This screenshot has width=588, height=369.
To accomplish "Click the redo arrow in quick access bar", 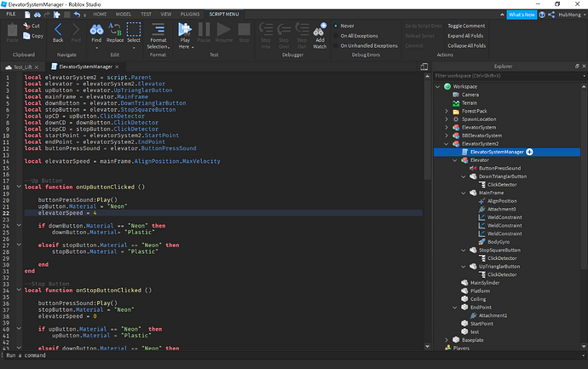I will coord(47,14).
